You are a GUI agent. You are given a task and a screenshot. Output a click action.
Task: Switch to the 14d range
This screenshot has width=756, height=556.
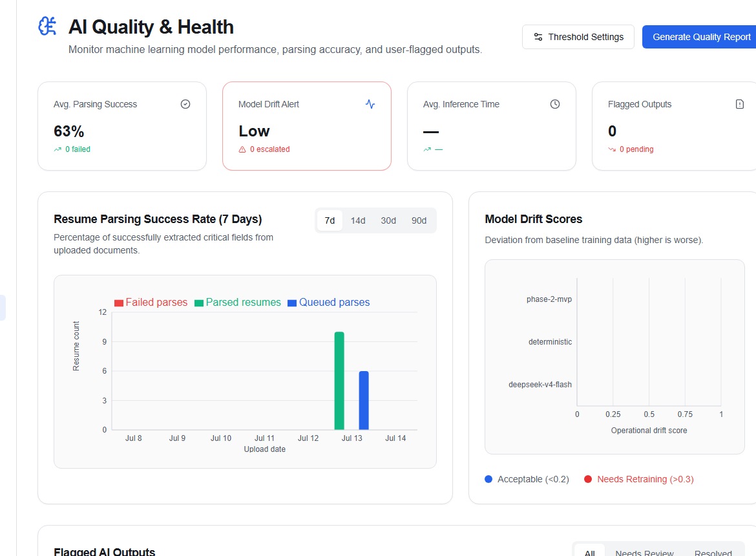[x=358, y=220]
